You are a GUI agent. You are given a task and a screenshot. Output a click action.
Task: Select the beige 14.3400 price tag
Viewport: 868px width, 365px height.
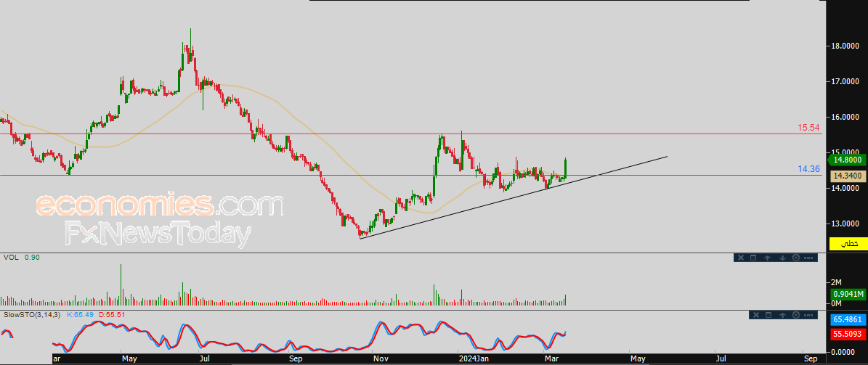click(x=848, y=176)
